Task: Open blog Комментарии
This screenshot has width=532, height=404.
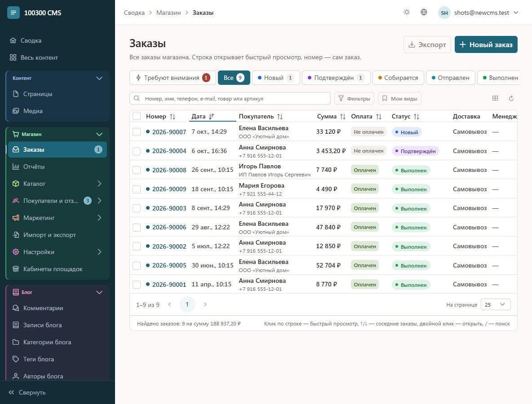Action: point(58,308)
